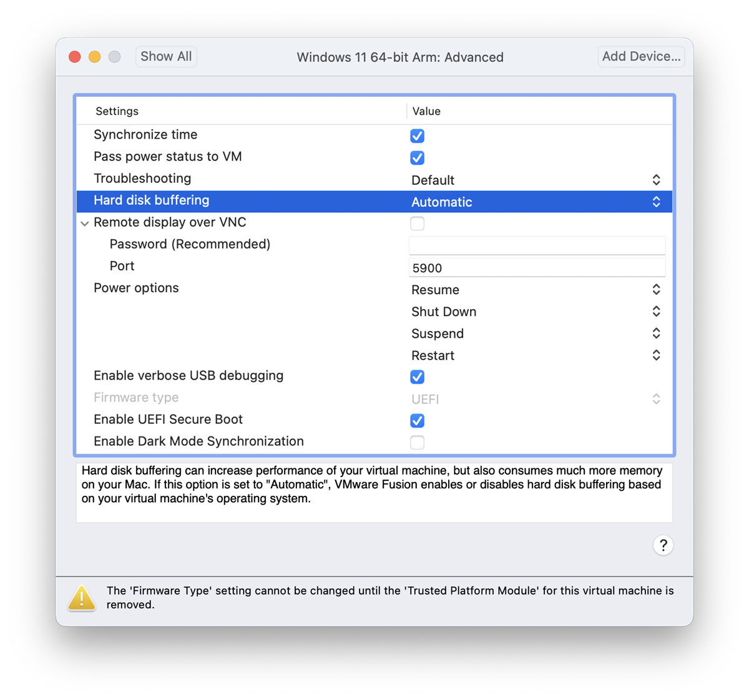Viewport: 749px width, 700px height.
Task: Open Hard disk buffering Automatic dropdown
Action: click(x=536, y=202)
